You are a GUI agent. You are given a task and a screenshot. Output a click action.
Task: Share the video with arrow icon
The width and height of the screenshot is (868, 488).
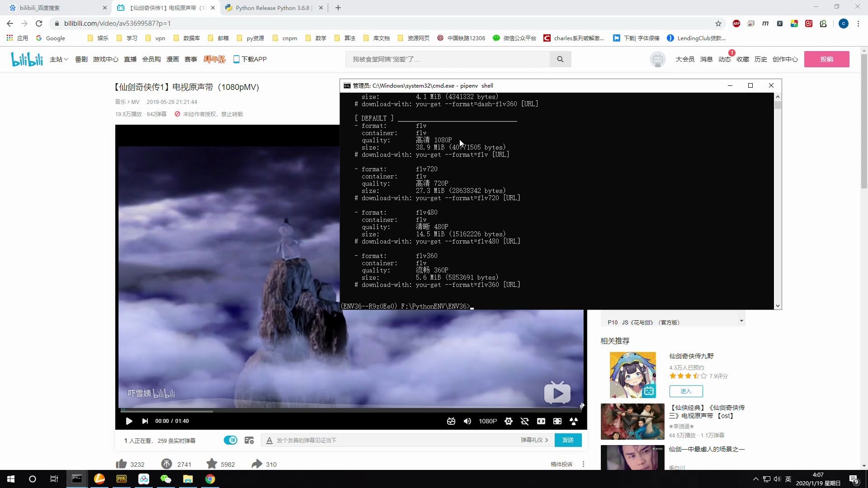coord(257,464)
